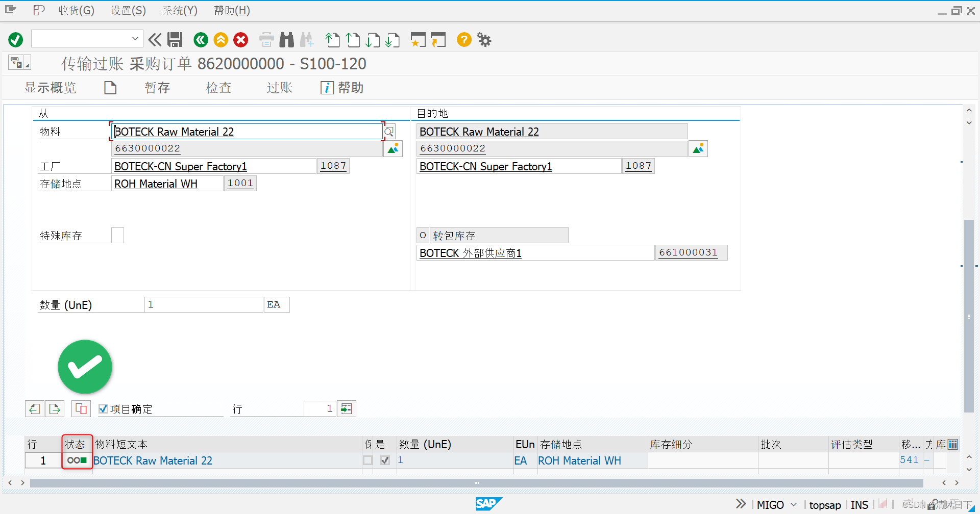Click the new document icon button
The height and width of the screenshot is (514, 980).
(x=110, y=88)
